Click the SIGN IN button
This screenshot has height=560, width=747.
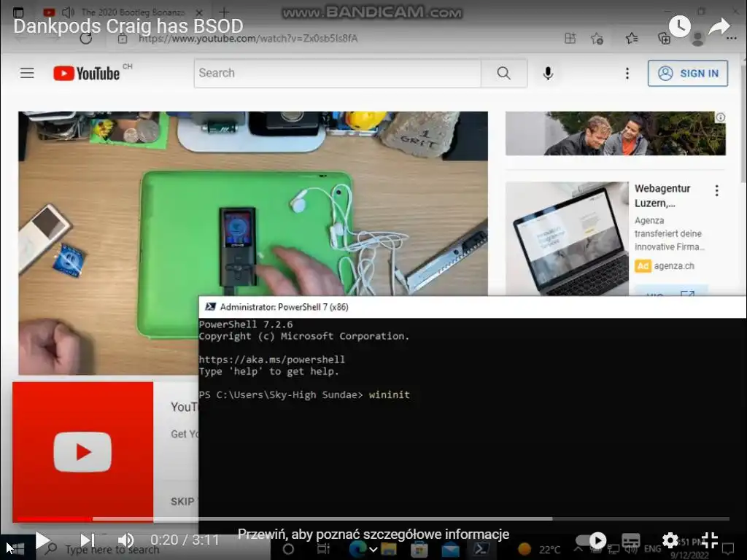pos(687,73)
